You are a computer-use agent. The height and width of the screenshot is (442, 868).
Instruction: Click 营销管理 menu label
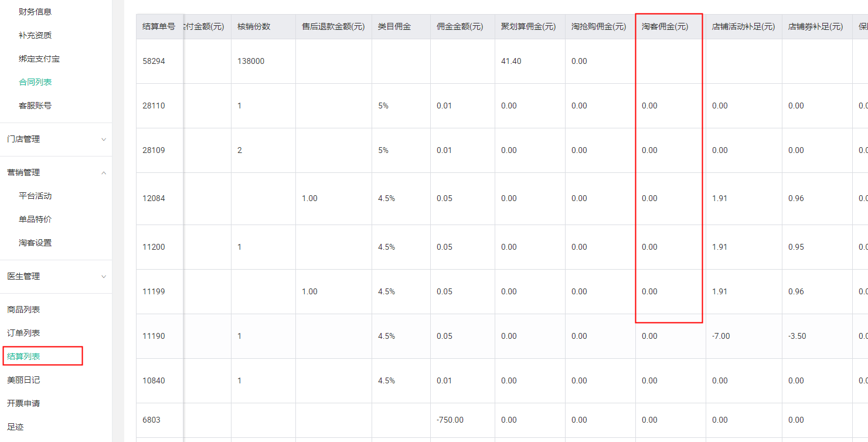[23, 173]
